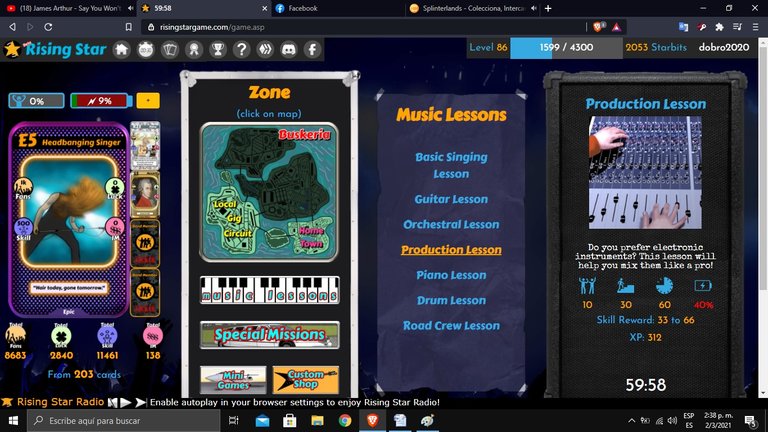This screenshot has height=432, width=768.
Task: Open Windows Start menu
Action: click(13, 421)
